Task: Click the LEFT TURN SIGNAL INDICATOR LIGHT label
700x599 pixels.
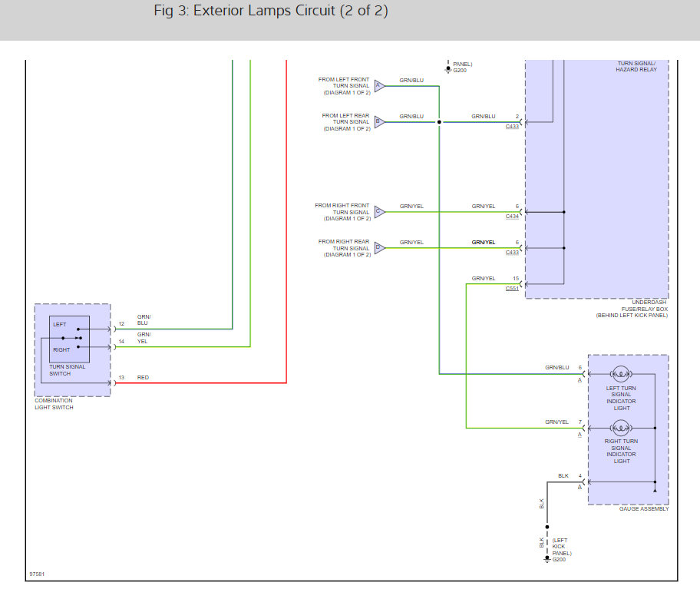Action: [621, 398]
